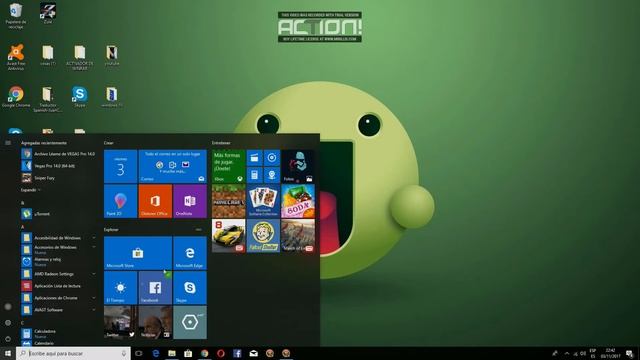This screenshot has width=640, height=360.
Task: Click the user account icon in Start
Action: click(x=8, y=307)
